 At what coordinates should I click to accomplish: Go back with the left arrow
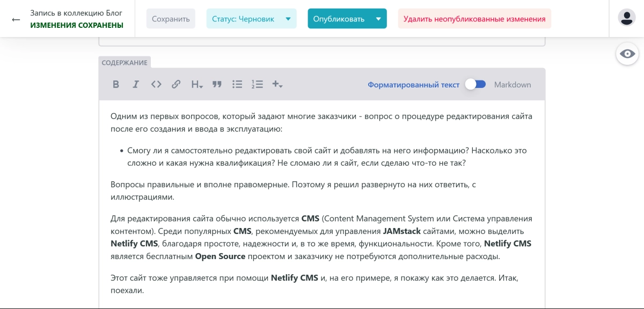click(16, 19)
